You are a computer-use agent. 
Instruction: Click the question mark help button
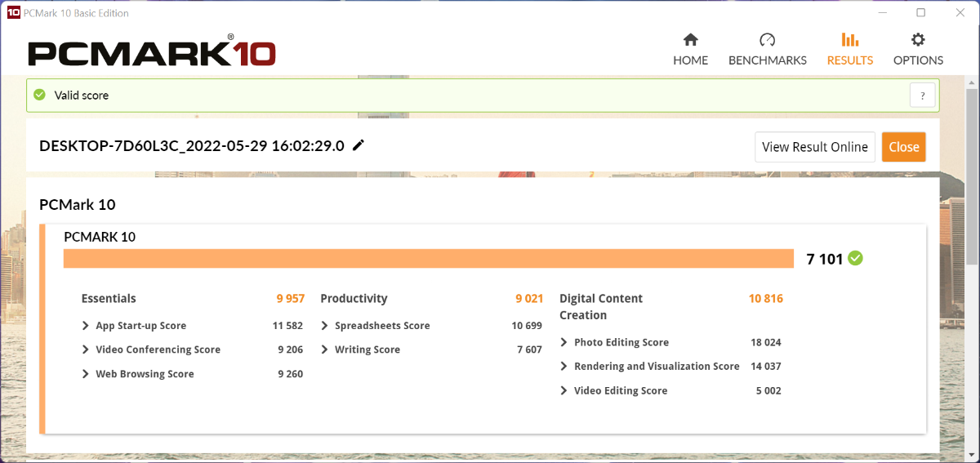(922, 96)
